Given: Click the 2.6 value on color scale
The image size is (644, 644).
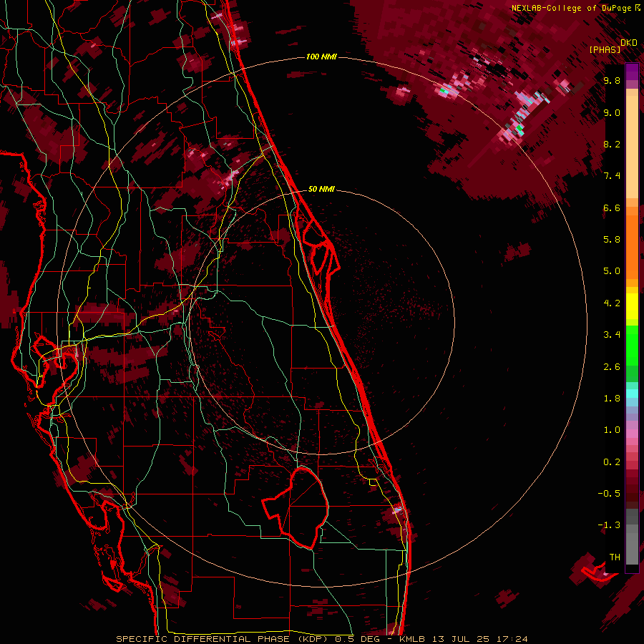Looking at the screenshot, I should click(x=612, y=367).
